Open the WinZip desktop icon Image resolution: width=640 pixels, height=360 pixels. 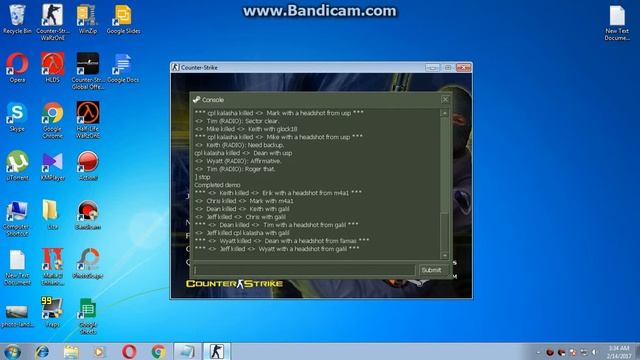(x=87, y=20)
